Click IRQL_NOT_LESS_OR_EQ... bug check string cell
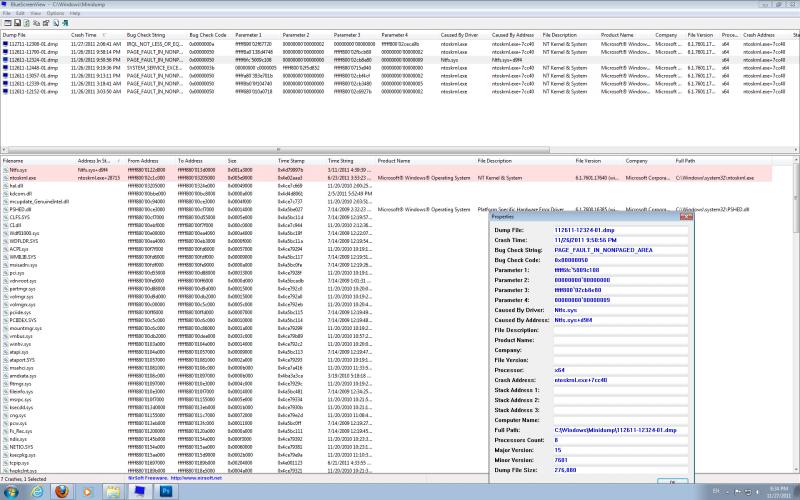 155,44
